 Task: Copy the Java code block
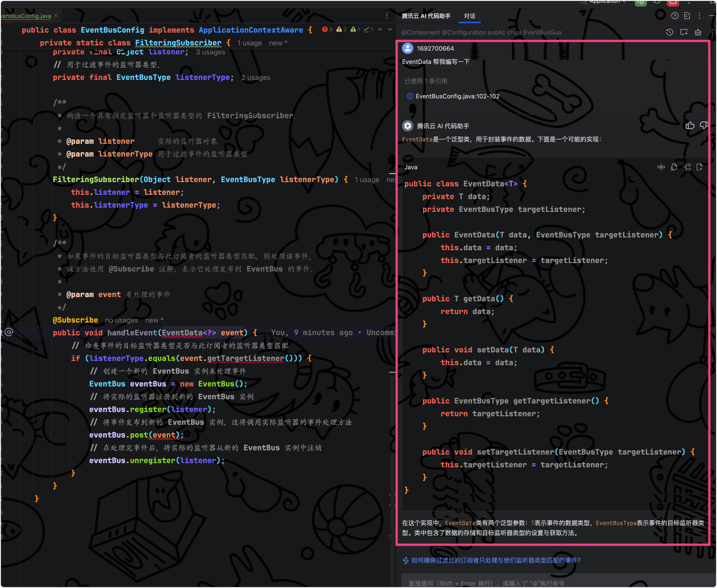pos(674,167)
